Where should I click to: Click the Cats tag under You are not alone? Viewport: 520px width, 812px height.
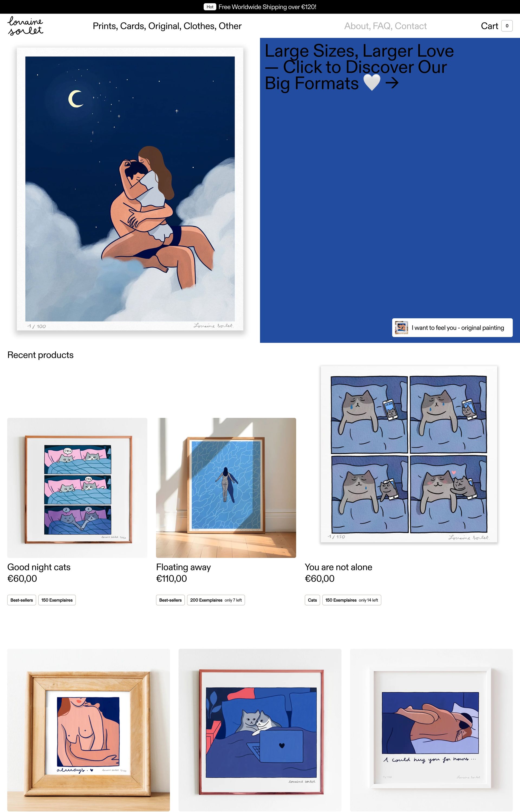click(312, 600)
